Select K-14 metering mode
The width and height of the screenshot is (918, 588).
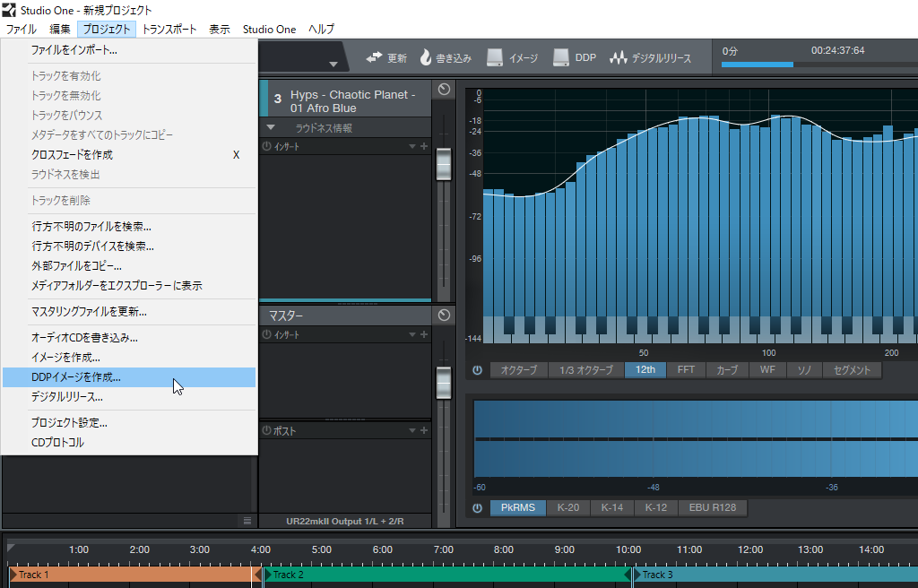click(x=611, y=507)
